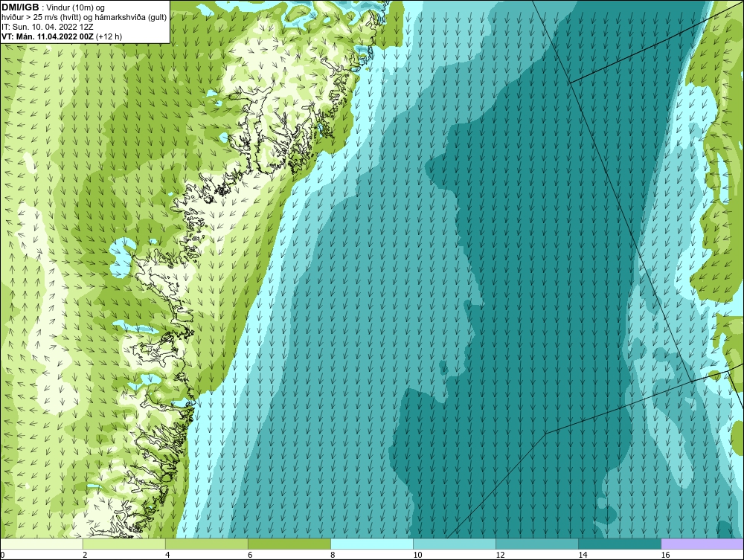Click the 6–8 m/s olive green legend swatch
Image resolution: width=744 pixels, height=560 pixels.
click(x=289, y=544)
